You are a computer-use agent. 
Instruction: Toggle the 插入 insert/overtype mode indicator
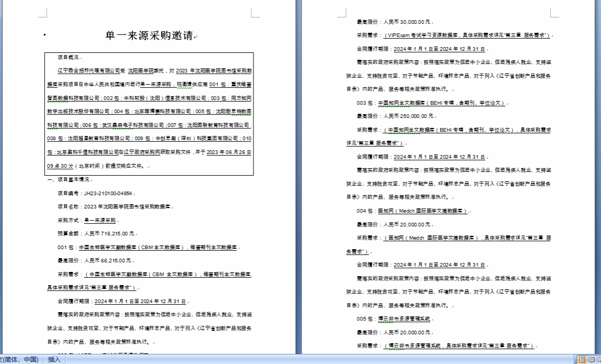[x=54, y=360]
